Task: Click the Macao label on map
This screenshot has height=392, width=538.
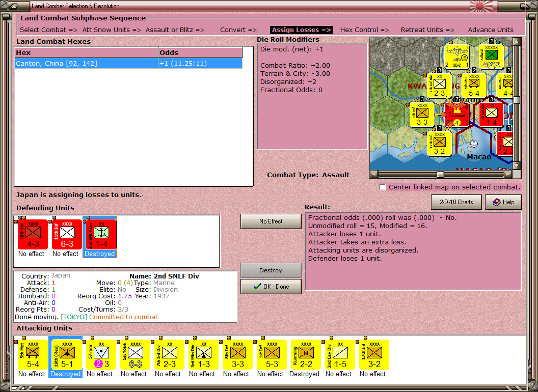Action: click(479, 157)
